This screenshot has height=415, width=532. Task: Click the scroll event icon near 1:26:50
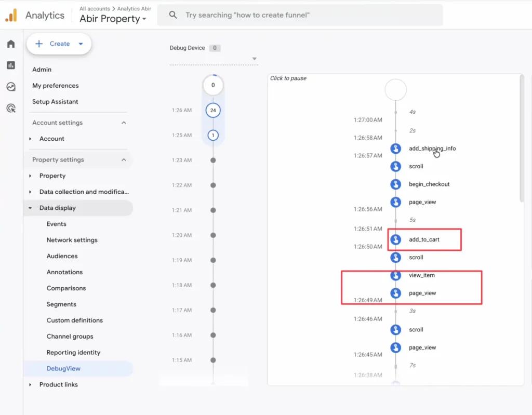coord(396,258)
